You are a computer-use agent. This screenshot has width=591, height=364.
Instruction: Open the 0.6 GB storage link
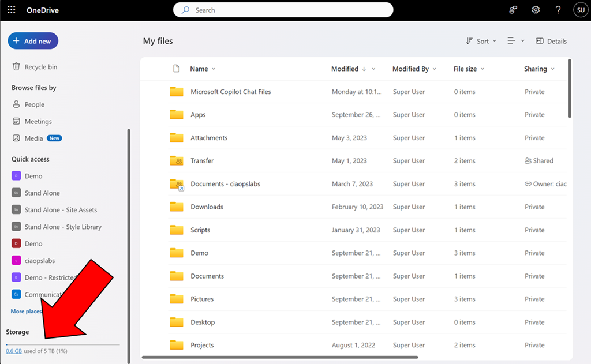coord(14,351)
